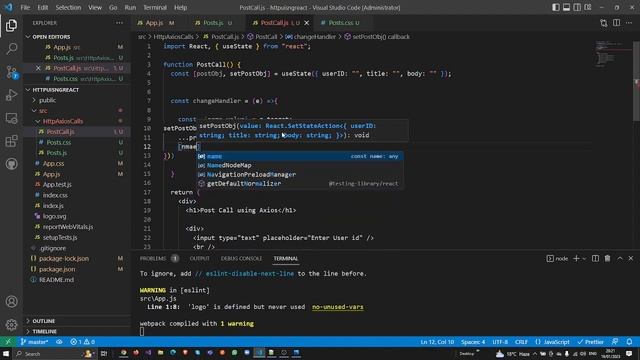This screenshot has height=360, width=640.
Task: Open the Remote Explorer view
Action: point(11,118)
